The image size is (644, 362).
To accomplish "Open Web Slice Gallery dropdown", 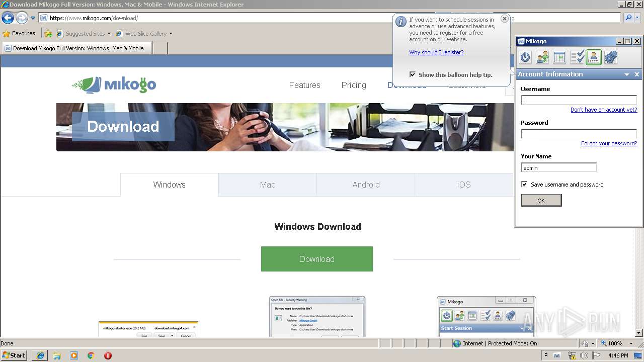I will pyautogui.click(x=144, y=34).
